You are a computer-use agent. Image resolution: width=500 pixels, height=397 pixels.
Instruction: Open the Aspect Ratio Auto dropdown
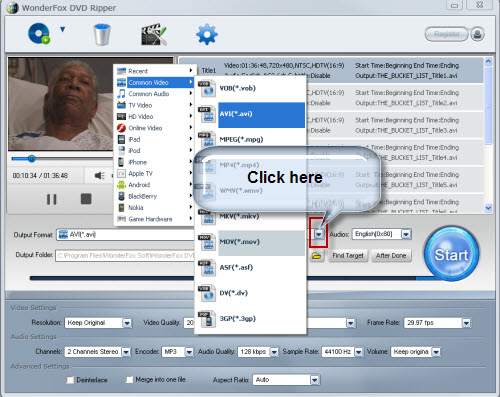(314, 380)
